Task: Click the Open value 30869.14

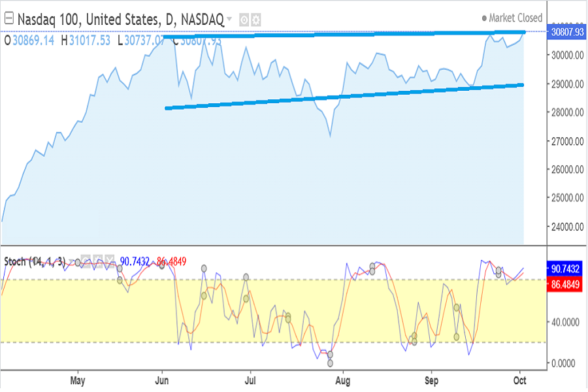Action: 33,40
